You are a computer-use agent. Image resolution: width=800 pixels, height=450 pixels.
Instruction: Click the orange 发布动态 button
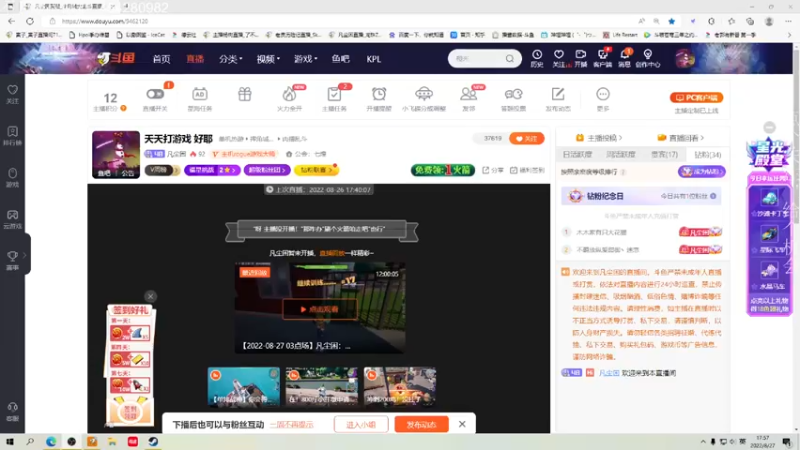421,424
